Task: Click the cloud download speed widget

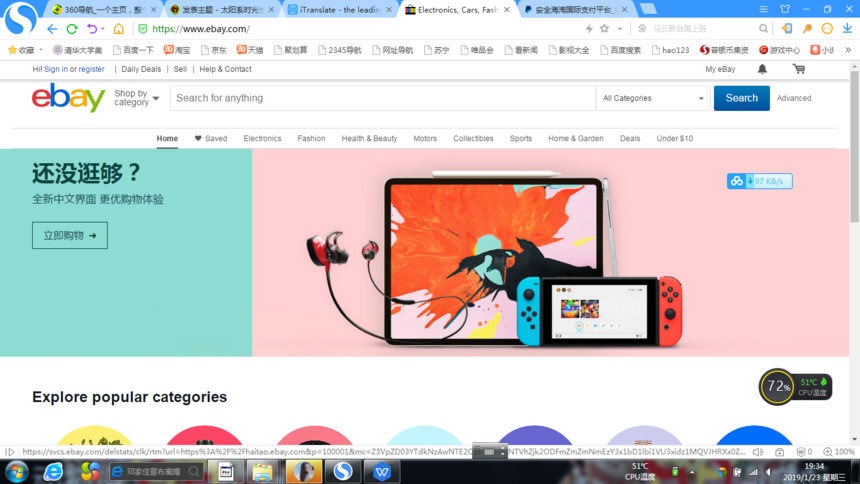Action: point(760,181)
